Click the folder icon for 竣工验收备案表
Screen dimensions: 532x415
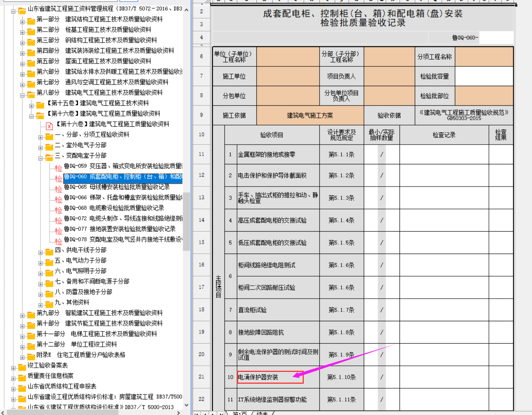[22, 367]
